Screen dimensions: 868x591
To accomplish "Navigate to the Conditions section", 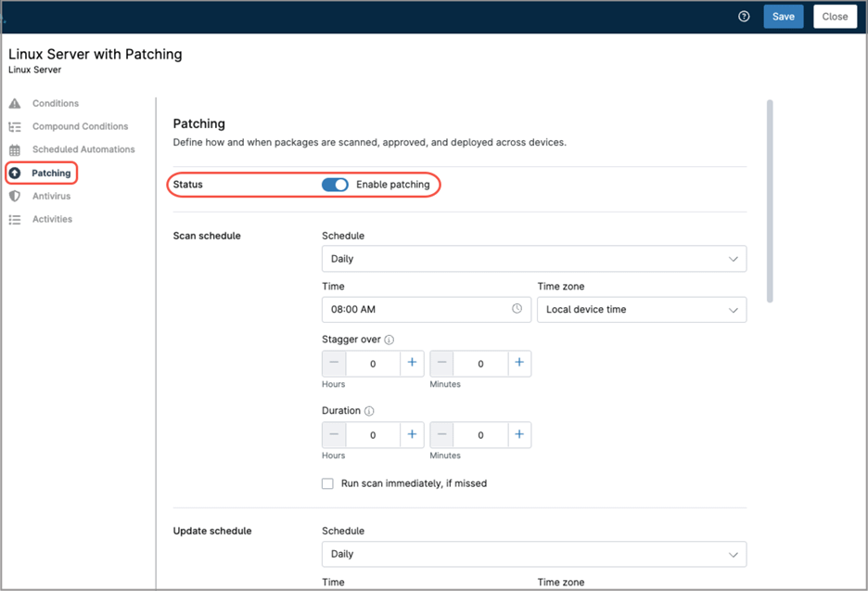I will (56, 103).
